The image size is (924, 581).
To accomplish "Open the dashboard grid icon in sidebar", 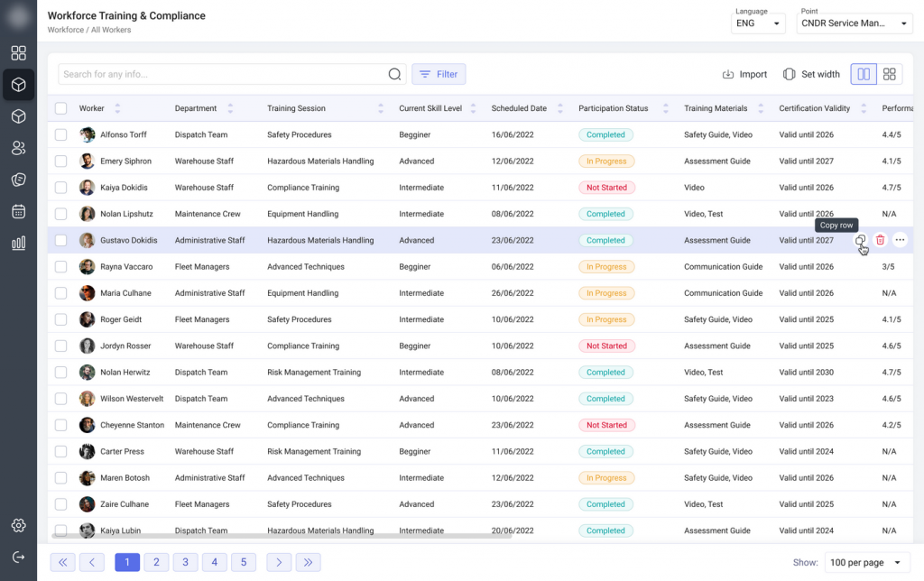I will pos(18,53).
